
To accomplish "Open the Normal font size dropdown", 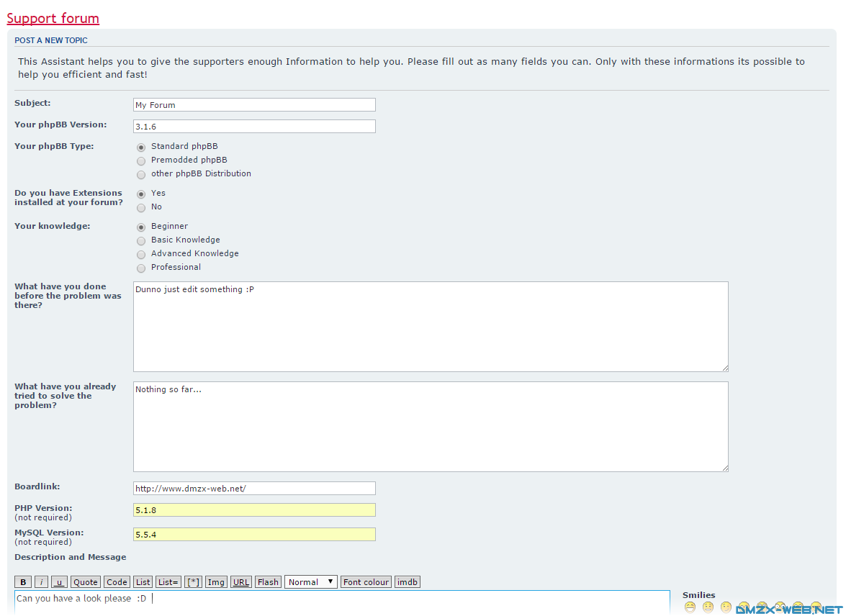I will tap(310, 581).
